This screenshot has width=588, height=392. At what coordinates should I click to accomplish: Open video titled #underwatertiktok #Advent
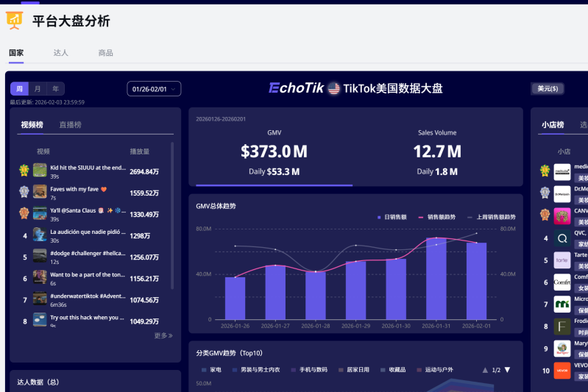[x=88, y=296]
